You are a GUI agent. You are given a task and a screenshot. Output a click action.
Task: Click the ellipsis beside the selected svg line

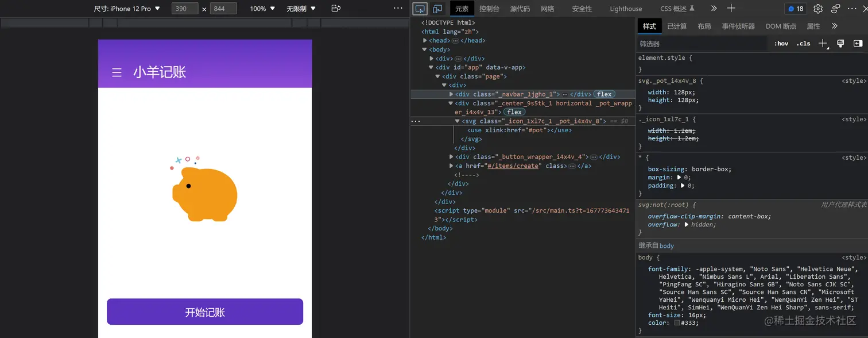[x=416, y=121]
